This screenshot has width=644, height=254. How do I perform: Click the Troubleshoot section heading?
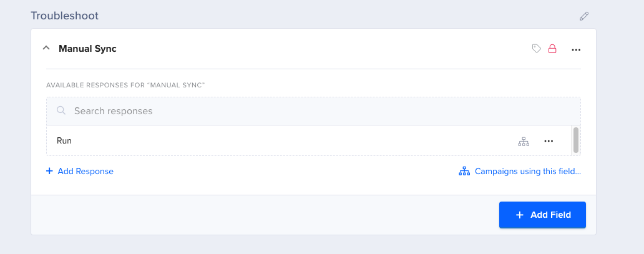pos(64,16)
